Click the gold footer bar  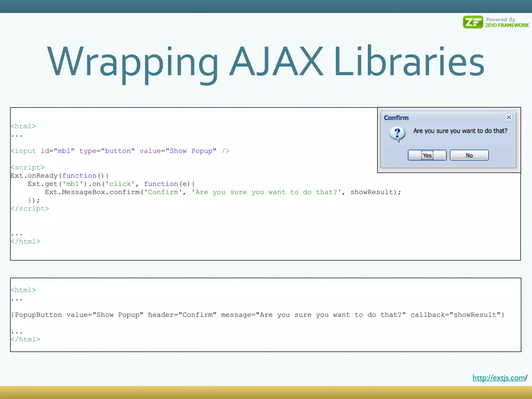(266, 392)
